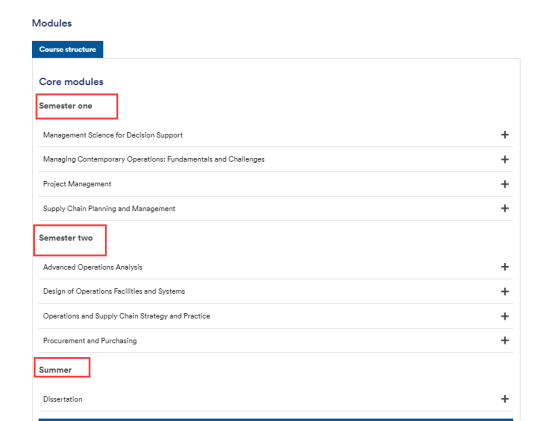Viewport: 553px width, 421px height.
Task: Open Management Science for Decision Support row
Action: pyautogui.click(x=276, y=135)
